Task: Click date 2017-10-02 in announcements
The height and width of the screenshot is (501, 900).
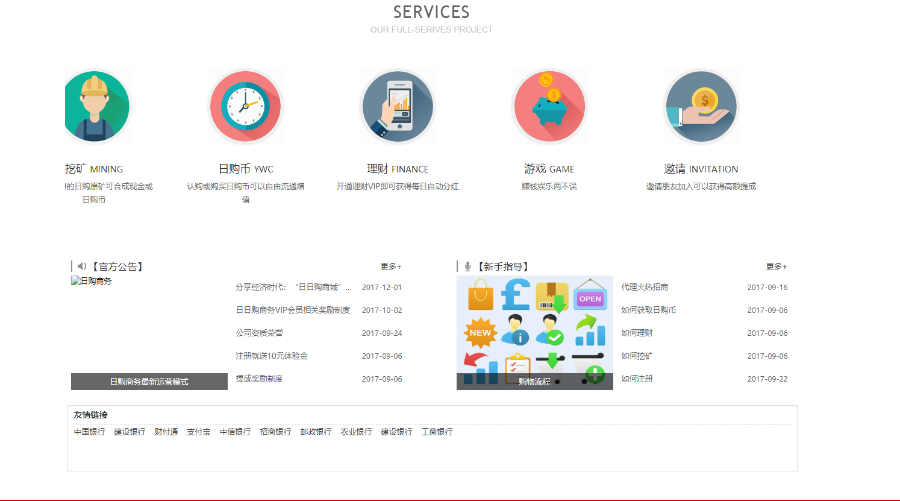Action: pos(382,310)
